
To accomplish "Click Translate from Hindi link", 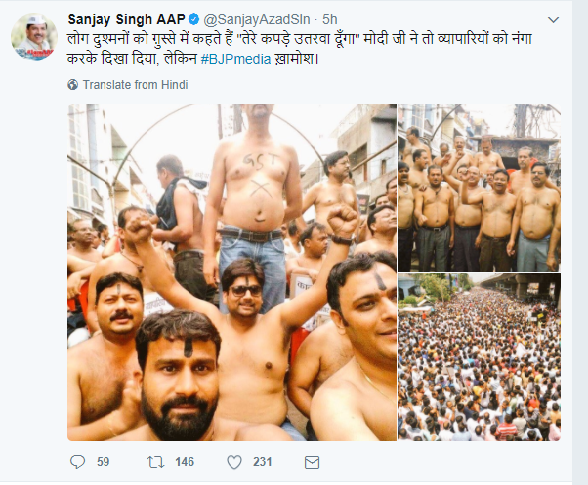I will [x=135, y=85].
